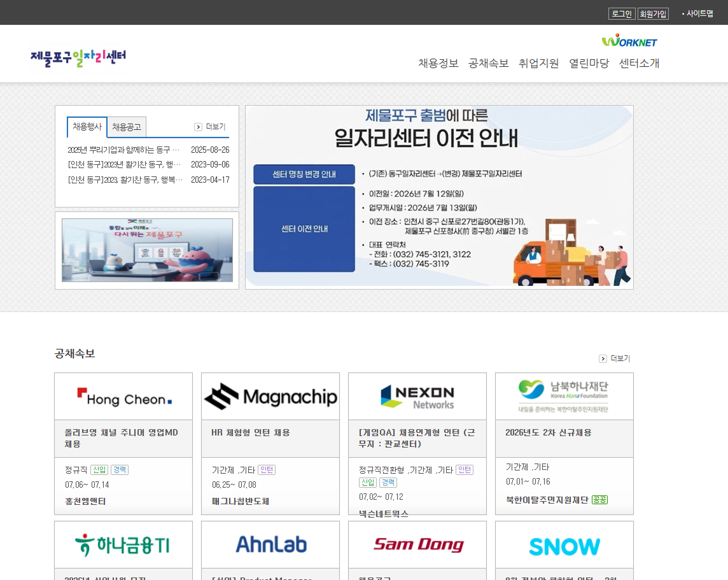
Task: Click company name 넥슨네트웍스
Action: pos(384,514)
